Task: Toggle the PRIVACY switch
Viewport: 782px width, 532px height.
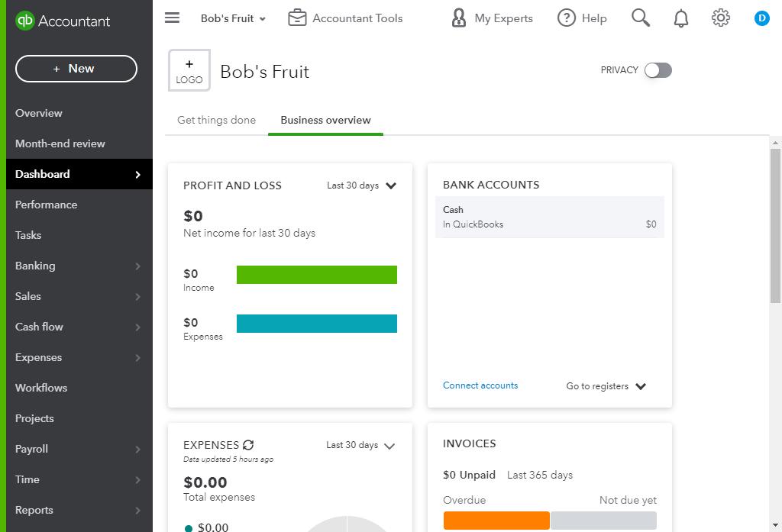Action: 658,70
